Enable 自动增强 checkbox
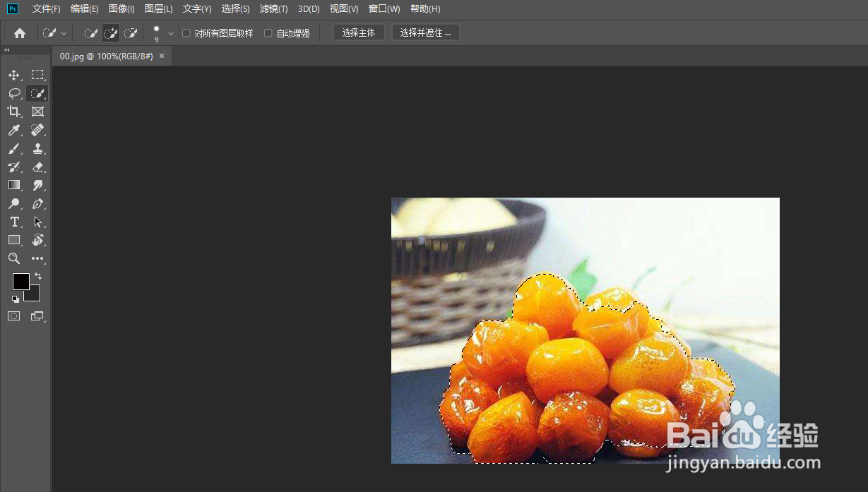 click(x=268, y=32)
